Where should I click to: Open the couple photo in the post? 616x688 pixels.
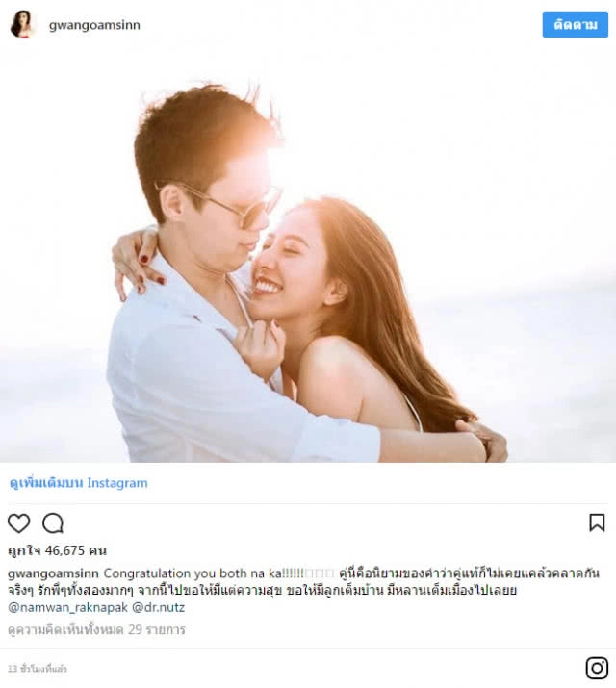(308, 256)
